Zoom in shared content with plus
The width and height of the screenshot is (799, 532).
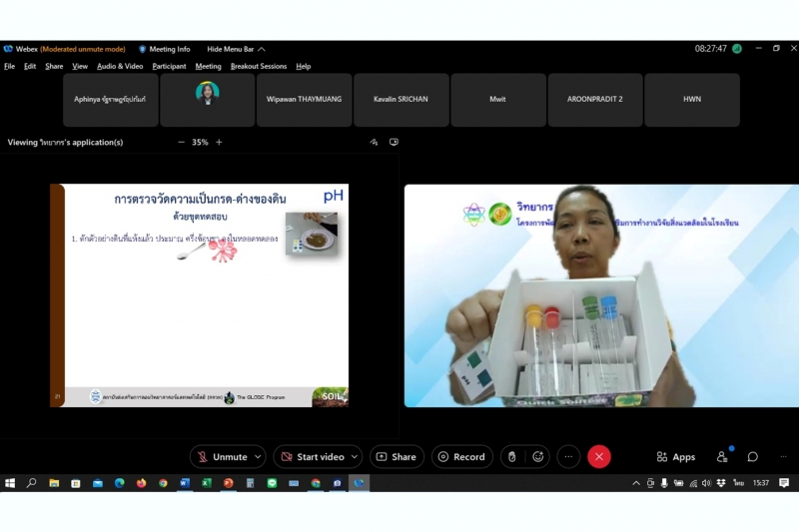(219, 143)
